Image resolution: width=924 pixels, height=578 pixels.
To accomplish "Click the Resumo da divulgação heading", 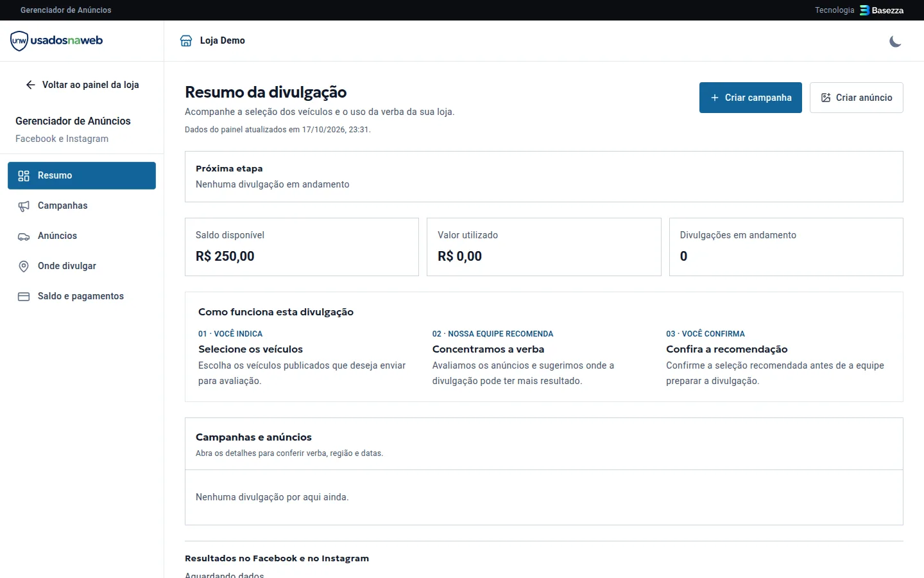I will click(x=266, y=92).
